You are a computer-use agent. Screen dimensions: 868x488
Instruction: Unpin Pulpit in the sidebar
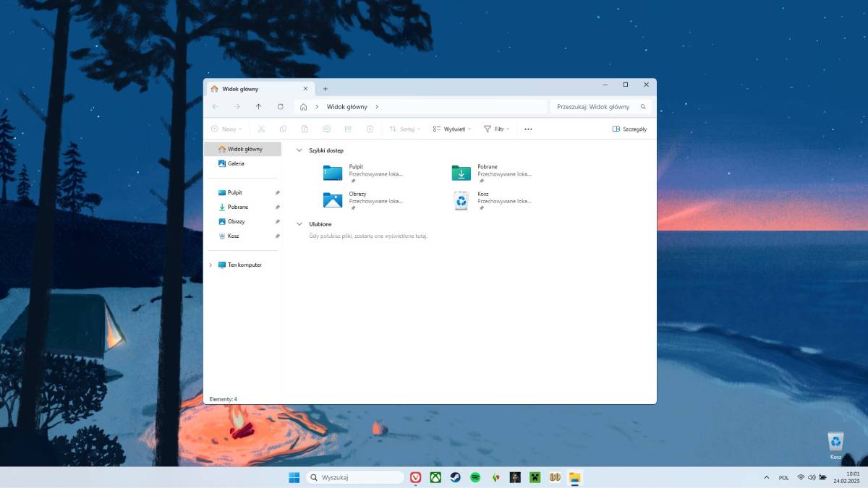(x=277, y=193)
